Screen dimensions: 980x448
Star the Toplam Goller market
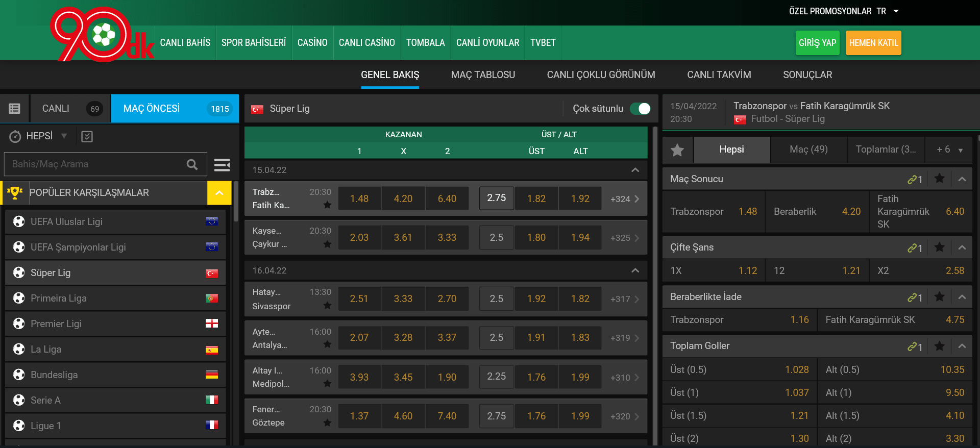pyautogui.click(x=939, y=346)
